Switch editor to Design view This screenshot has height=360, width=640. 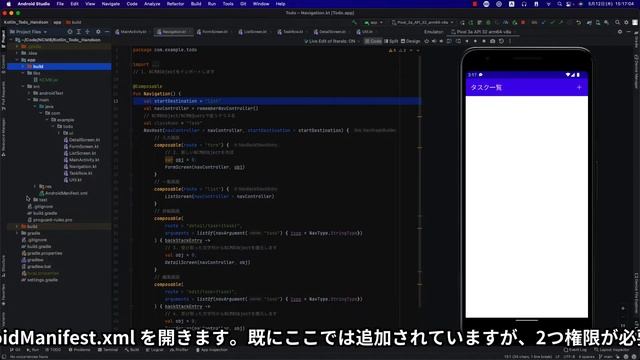click(410, 41)
